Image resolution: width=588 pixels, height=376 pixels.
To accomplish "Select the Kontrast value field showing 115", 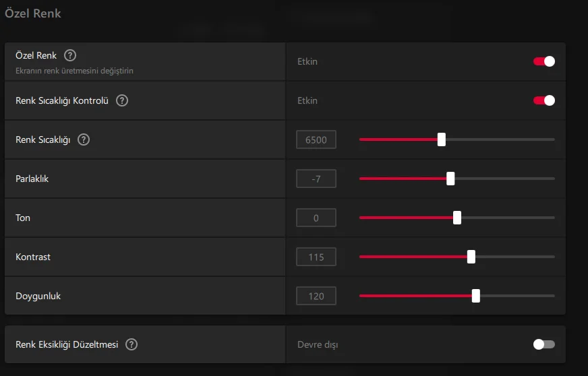I will point(316,257).
